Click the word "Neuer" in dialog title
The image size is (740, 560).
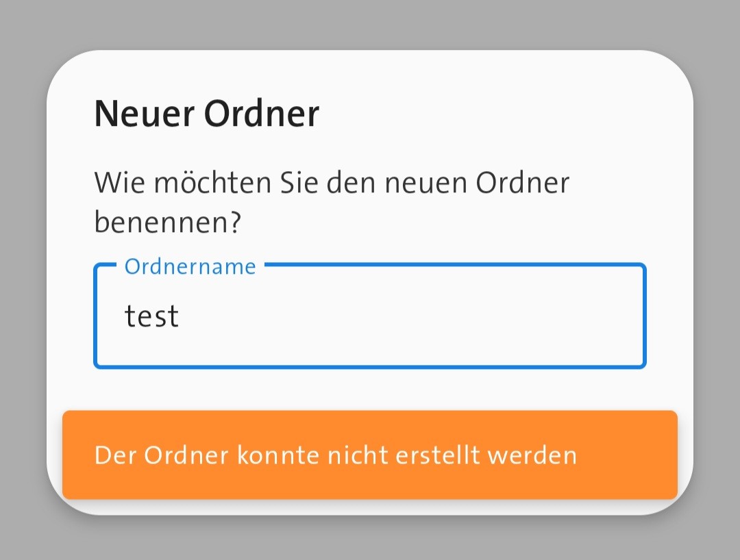144,114
